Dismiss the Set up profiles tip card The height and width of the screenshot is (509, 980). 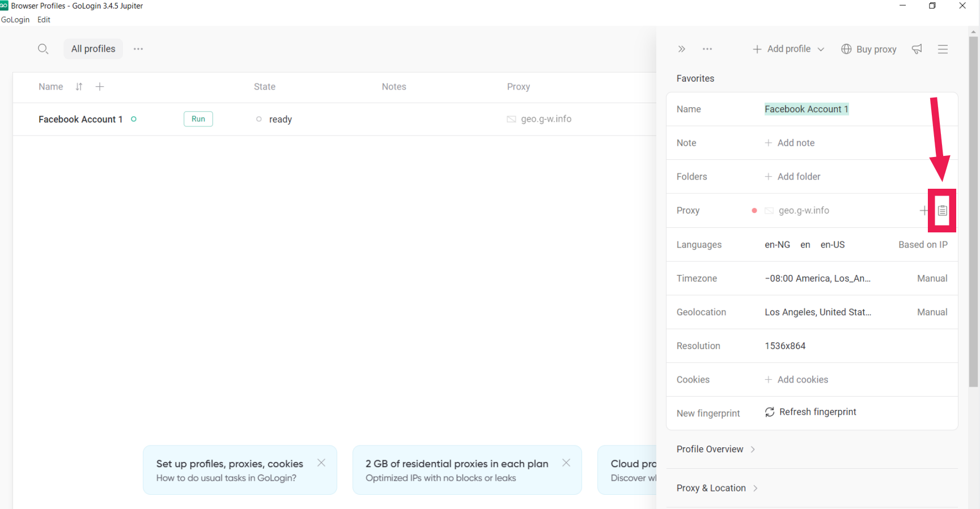click(321, 463)
